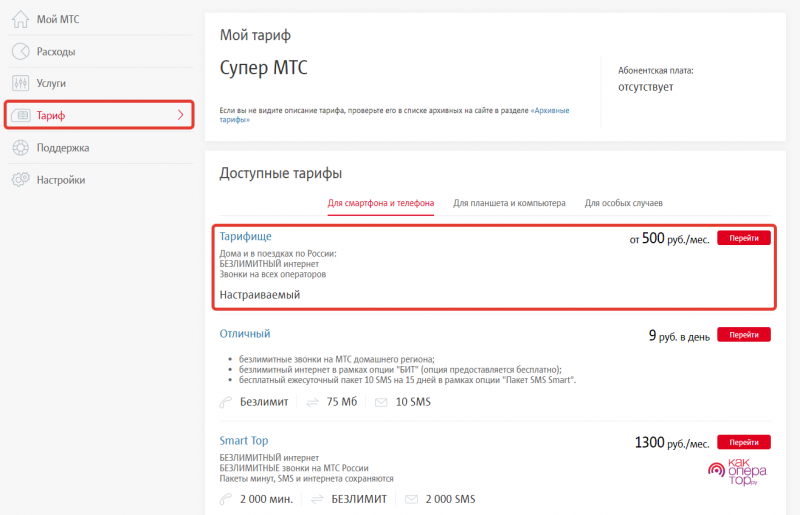800x515 pixels.
Task: Click the sliders icon for Услуги
Action: point(20,83)
